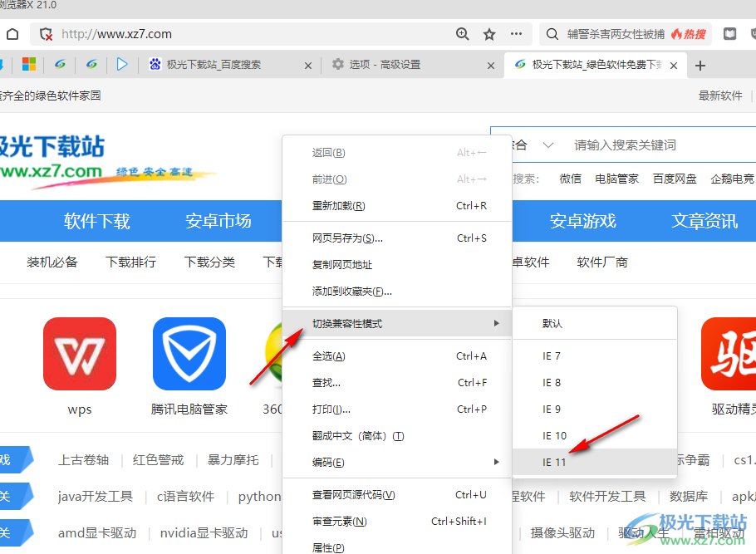
Task: Open the three-dots more options icon
Action: point(517,34)
